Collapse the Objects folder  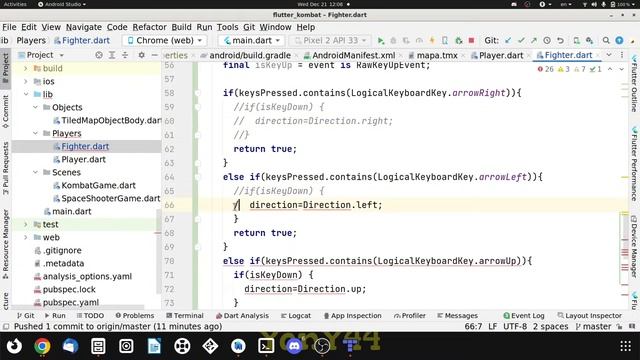[35, 107]
